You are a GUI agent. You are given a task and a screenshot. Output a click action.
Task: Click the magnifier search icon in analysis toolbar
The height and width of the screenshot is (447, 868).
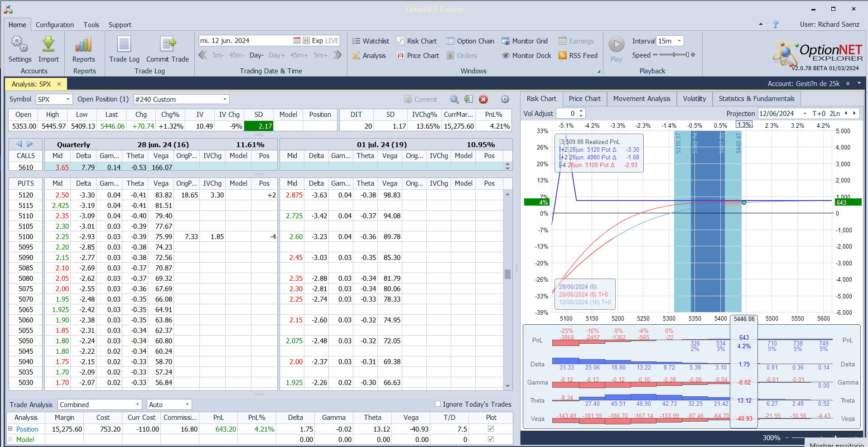454,99
